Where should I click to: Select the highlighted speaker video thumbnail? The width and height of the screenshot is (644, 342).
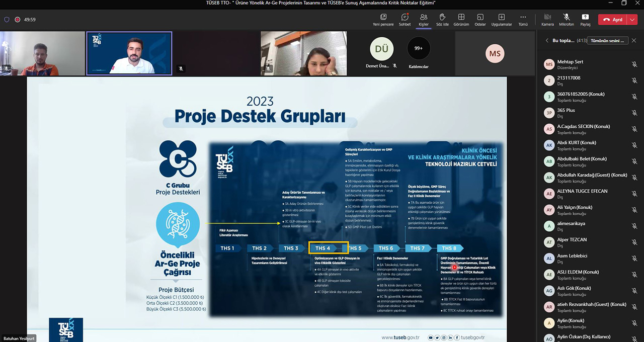[129, 53]
